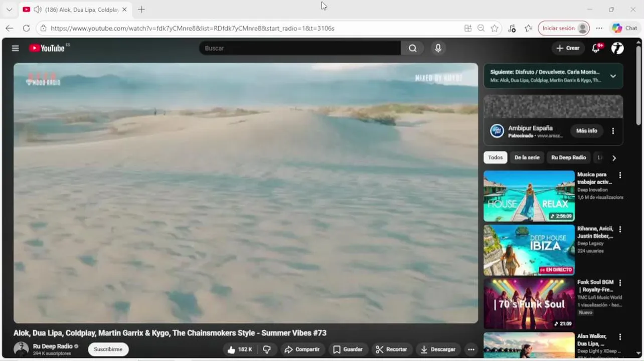
Task: Click Más info on Ambipur ad
Action: 586,131
